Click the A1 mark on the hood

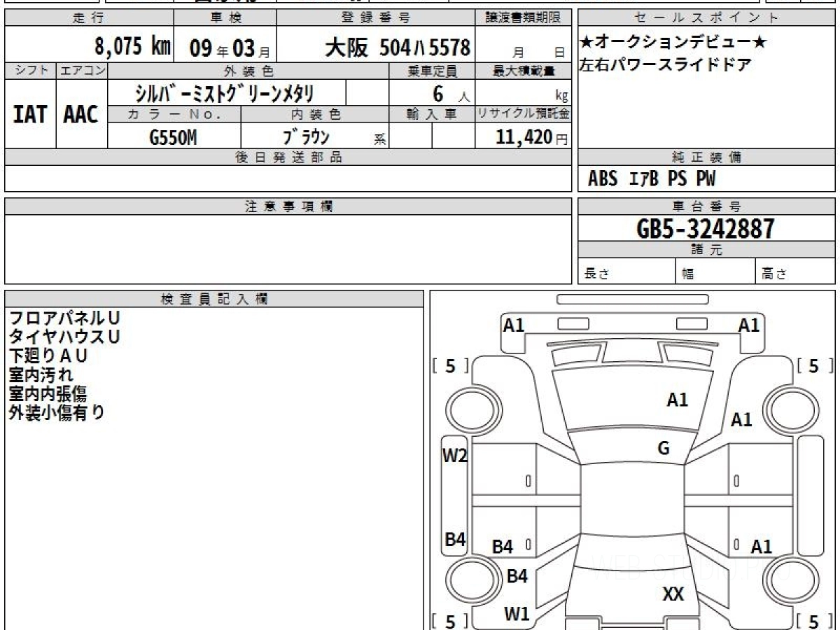pos(677,400)
